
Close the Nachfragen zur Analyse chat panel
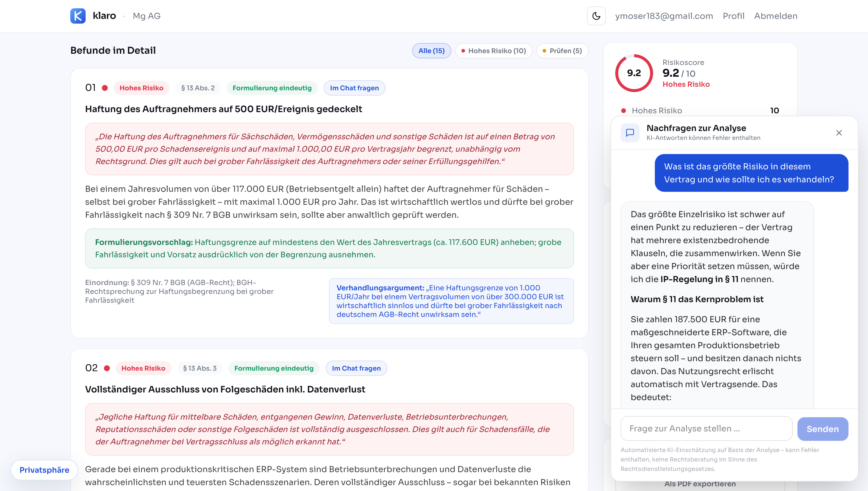[x=839, y=133]
